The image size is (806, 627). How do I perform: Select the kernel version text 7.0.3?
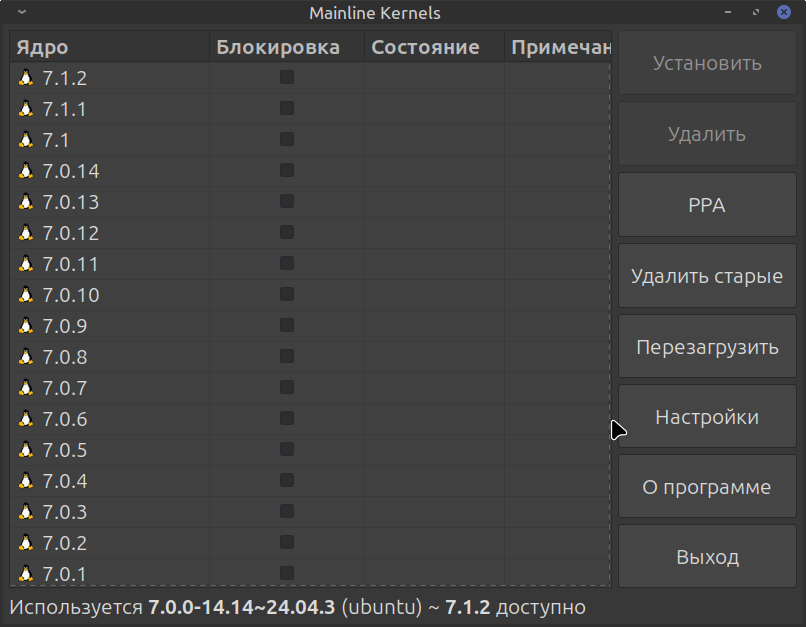pyautogui.click(x=65, y=512)
